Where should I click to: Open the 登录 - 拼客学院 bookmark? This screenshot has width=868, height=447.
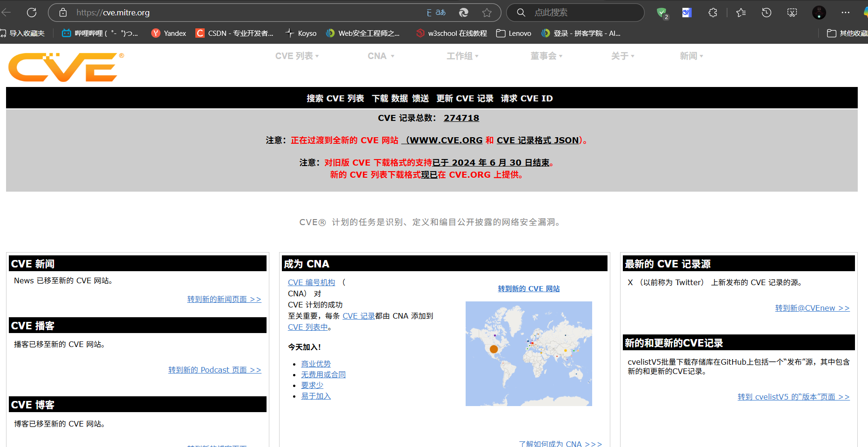581,33
